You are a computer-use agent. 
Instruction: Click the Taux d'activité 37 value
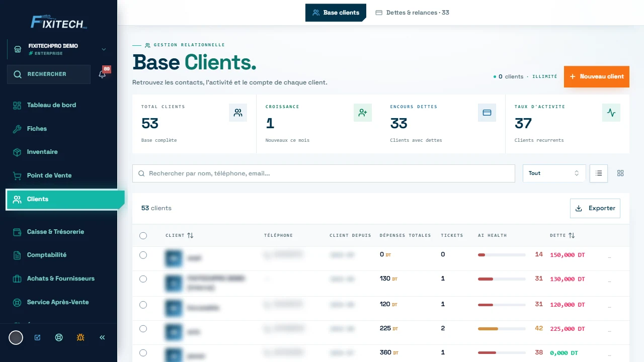click(x=523, y=123)
